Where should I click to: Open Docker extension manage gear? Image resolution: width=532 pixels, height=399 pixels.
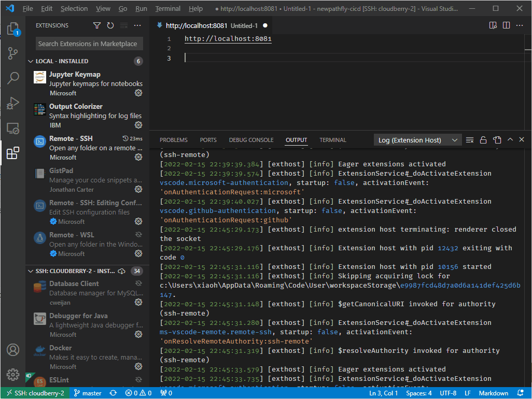pos(138,366)
